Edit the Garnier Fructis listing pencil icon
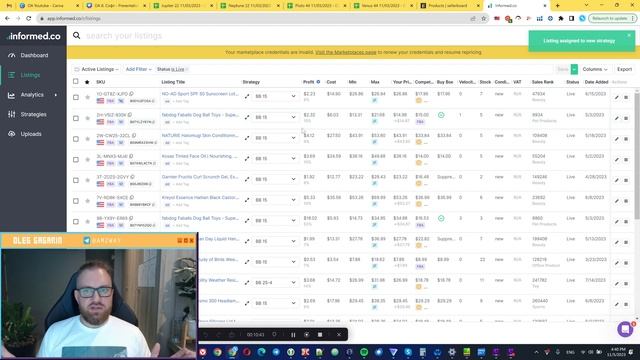This screenshot has width=640, height=360. [x=616, y=180]
